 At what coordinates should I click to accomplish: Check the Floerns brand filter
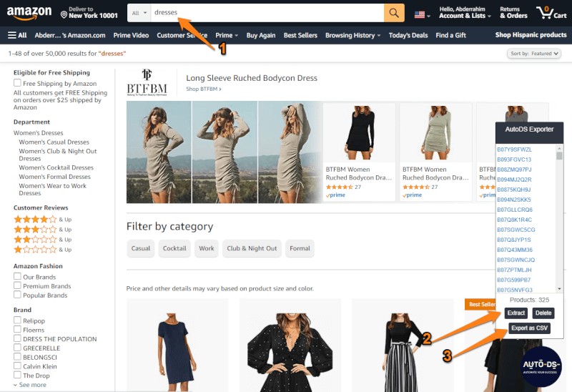(x=17, y=329)
